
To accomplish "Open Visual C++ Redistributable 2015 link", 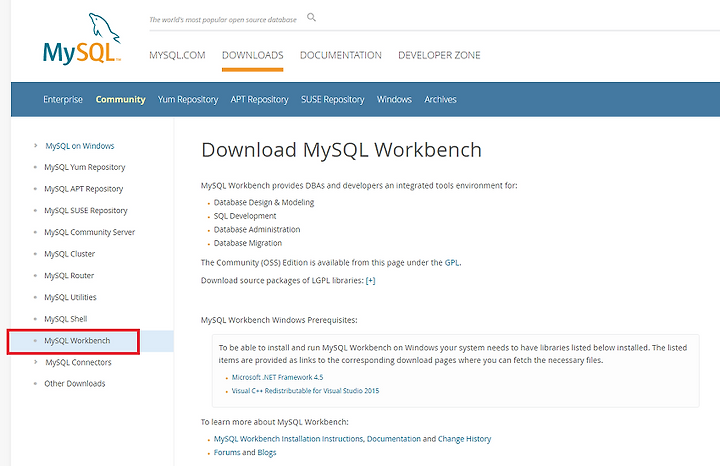I will (x=305, y=391).
